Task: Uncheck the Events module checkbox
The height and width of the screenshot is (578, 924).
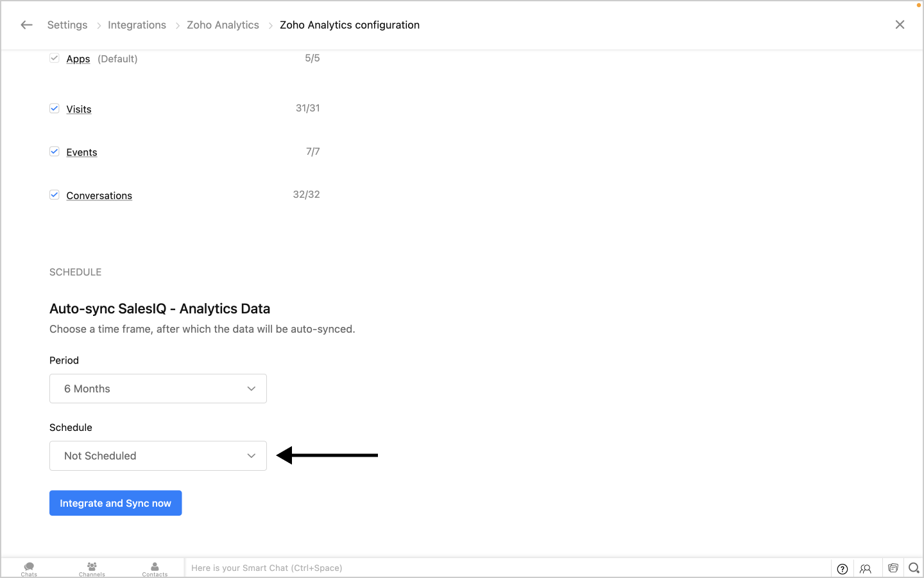Action: (x=55, y=152)
